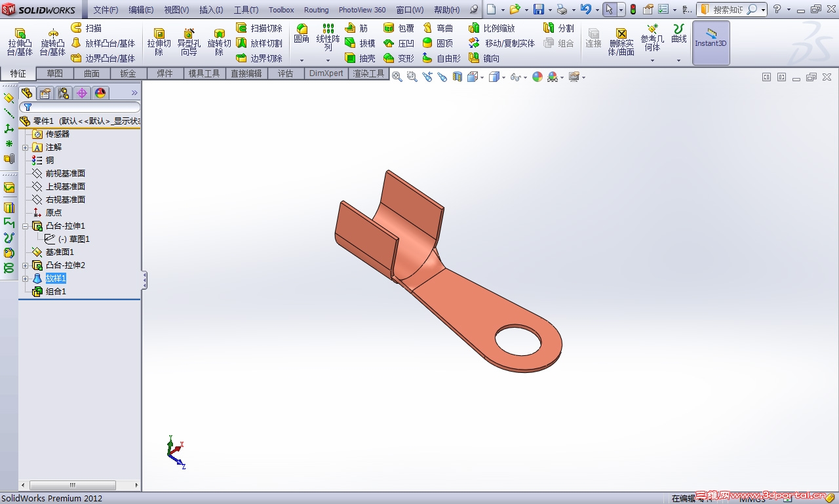Select the 线性阵列 linear pattern tool

click(328, 38)
